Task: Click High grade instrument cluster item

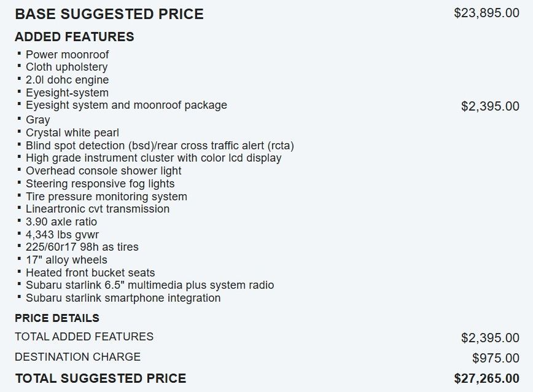Action: click(154, 158)
